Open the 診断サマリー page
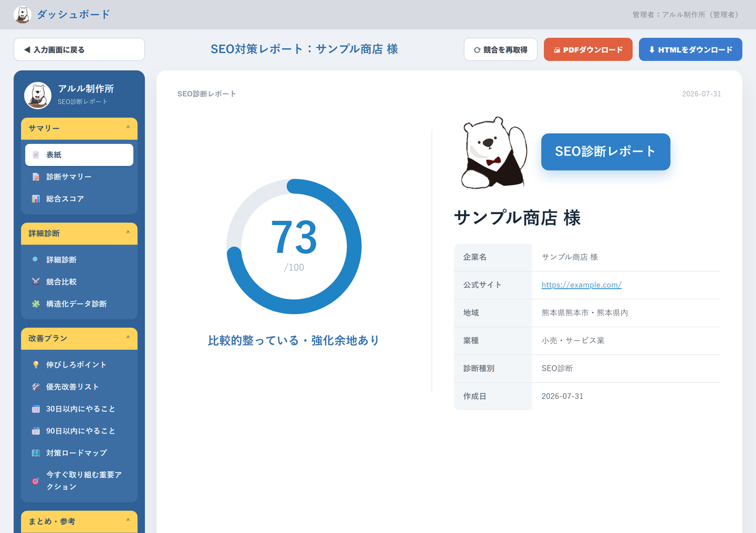The width and height of the screenshot is (756, 533). [79, 177]
